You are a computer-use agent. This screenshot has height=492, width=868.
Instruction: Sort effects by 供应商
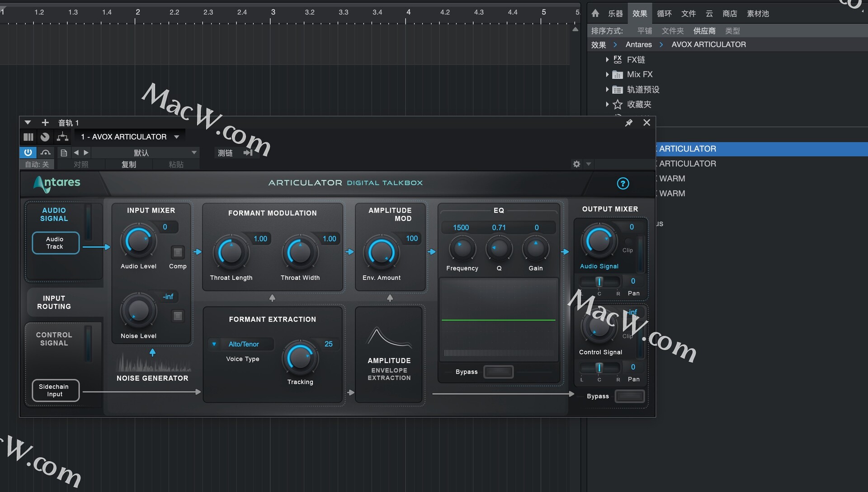[x=704, y=31]
